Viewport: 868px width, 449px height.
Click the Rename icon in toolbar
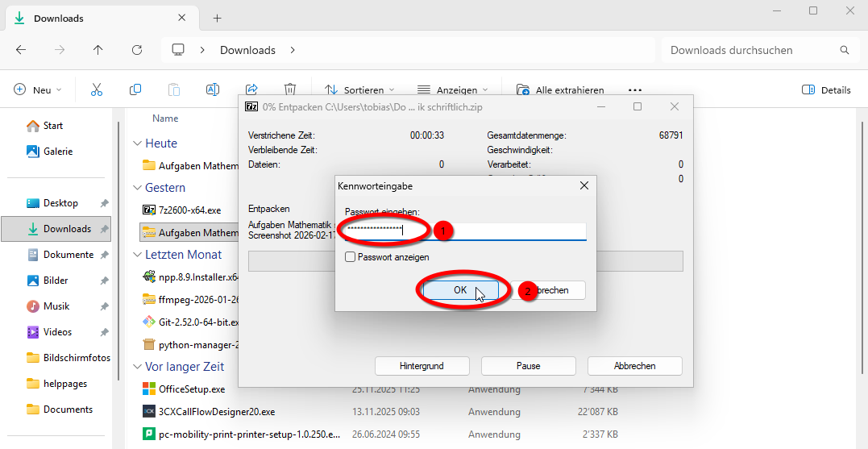(213, 89)
